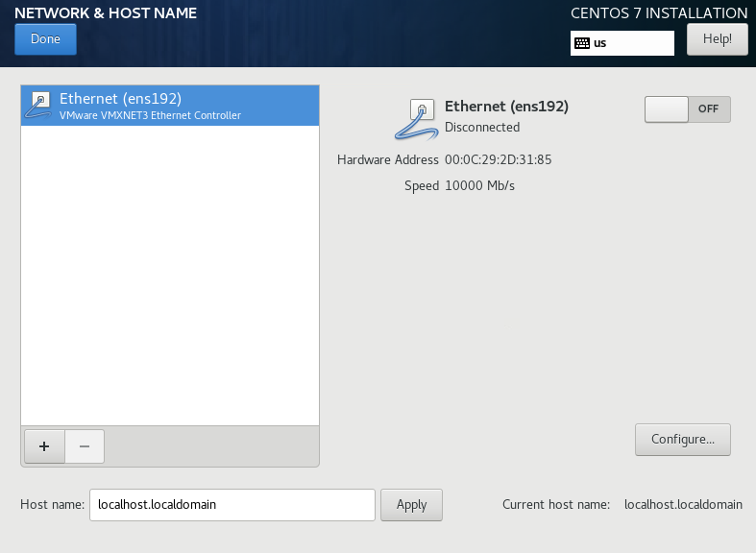756x553 pixels.
Task: Click the large Ethernet icon in details pane
Action: pos(416,119)
